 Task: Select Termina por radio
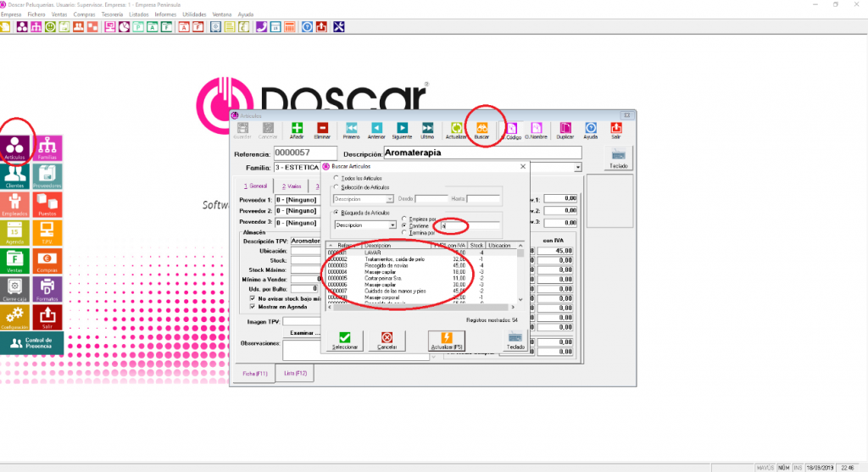404,232
